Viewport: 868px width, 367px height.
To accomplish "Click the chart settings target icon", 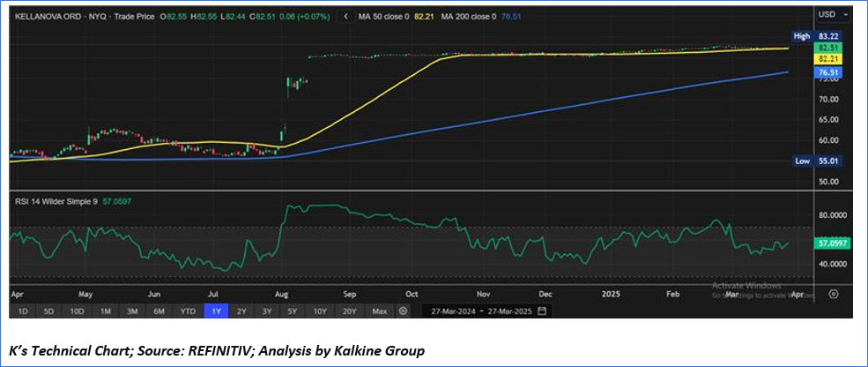I will pos(835,293).
